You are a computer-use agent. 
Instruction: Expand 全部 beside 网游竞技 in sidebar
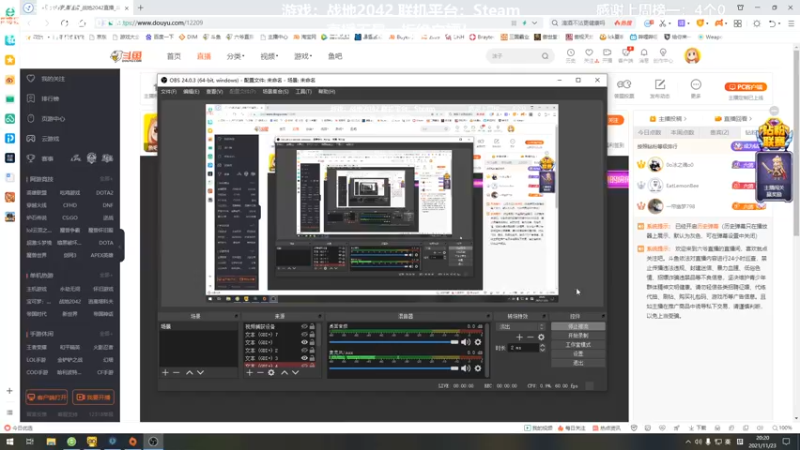point(106,179)
